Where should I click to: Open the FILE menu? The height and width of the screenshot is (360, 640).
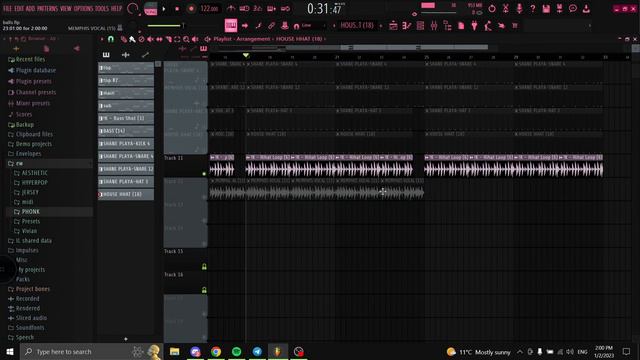pyautogui.click(x=7, y=8)
